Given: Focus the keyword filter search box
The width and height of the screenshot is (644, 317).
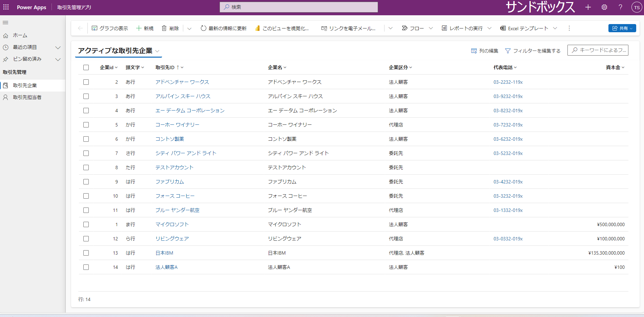Looking at the screenshot, I should click(x=598, y=50).
